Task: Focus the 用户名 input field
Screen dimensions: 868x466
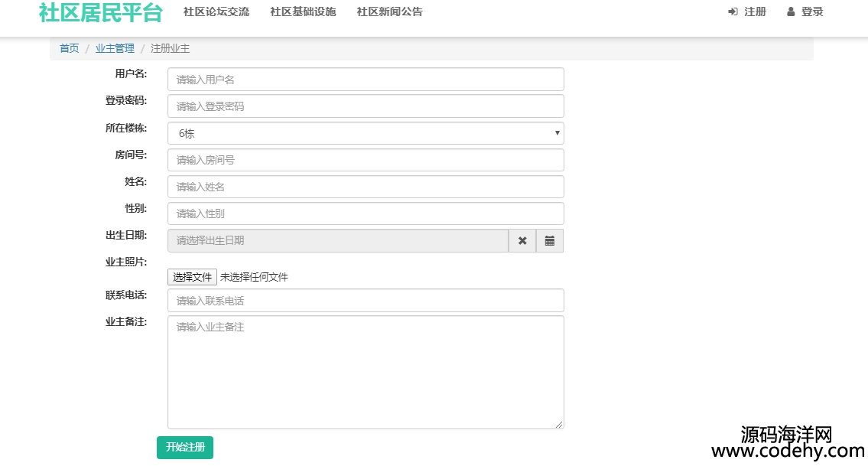Action: (366, 80)
